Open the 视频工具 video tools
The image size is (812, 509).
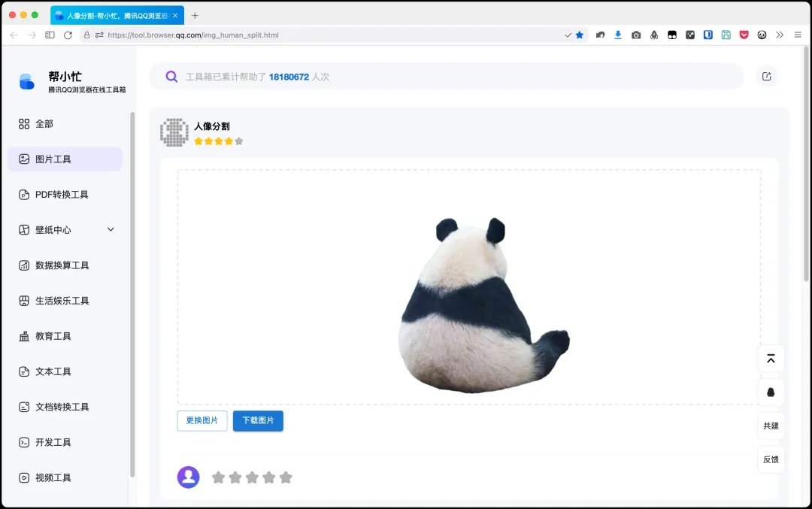[x=56, y=477]
